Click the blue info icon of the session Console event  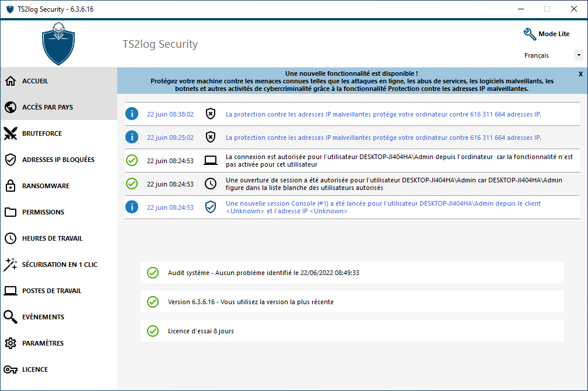point(132,207)
